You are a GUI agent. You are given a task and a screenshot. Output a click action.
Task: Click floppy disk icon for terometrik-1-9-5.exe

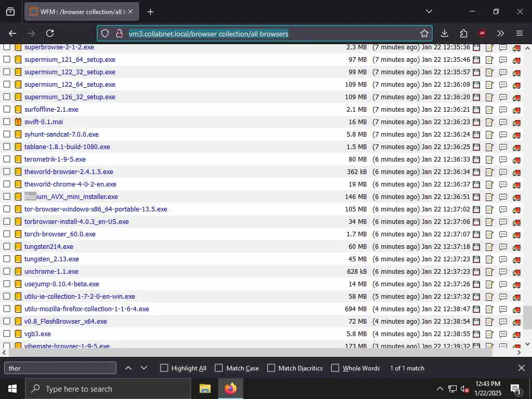(476, 159)
